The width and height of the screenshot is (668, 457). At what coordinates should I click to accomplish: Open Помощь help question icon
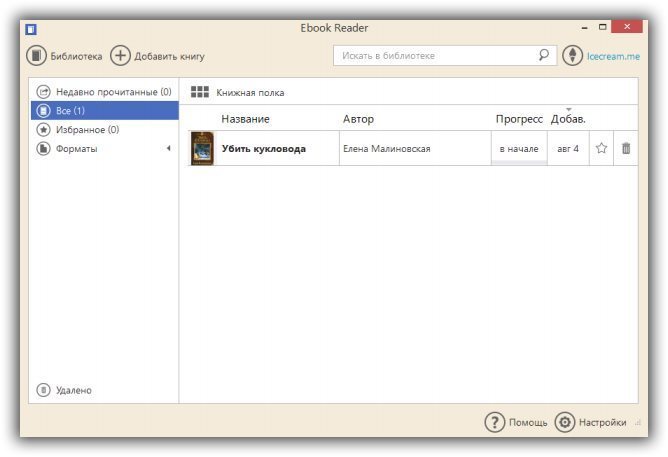point(494,422)
